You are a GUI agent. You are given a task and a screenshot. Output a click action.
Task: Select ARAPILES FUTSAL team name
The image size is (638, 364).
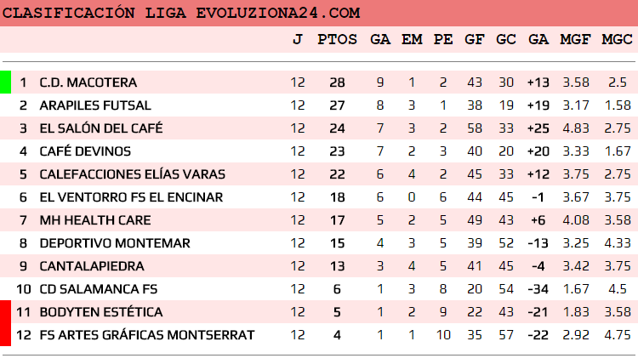pos(95,105)
